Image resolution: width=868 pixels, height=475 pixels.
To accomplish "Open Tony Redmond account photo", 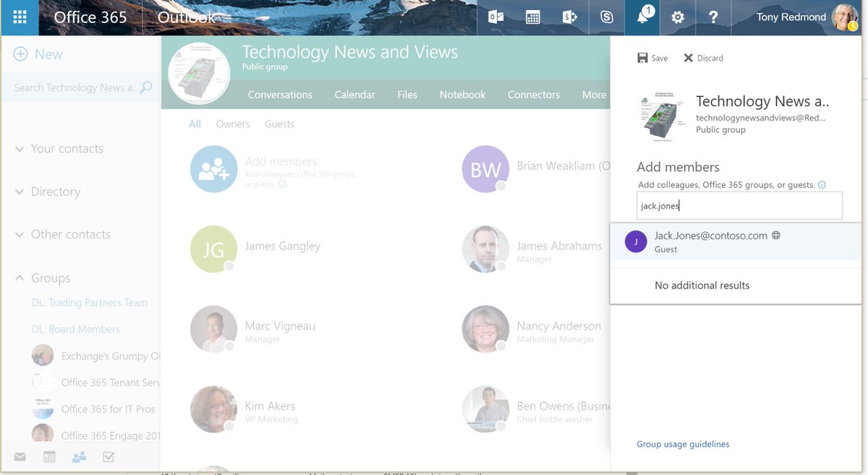I will click(x=845, y=17).
